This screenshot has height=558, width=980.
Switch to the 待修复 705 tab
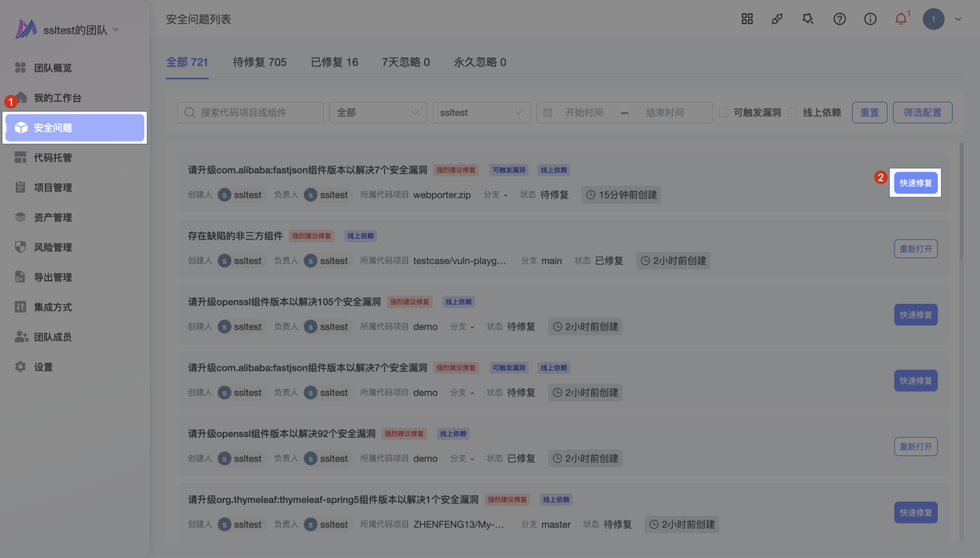[x=260, y=62]
